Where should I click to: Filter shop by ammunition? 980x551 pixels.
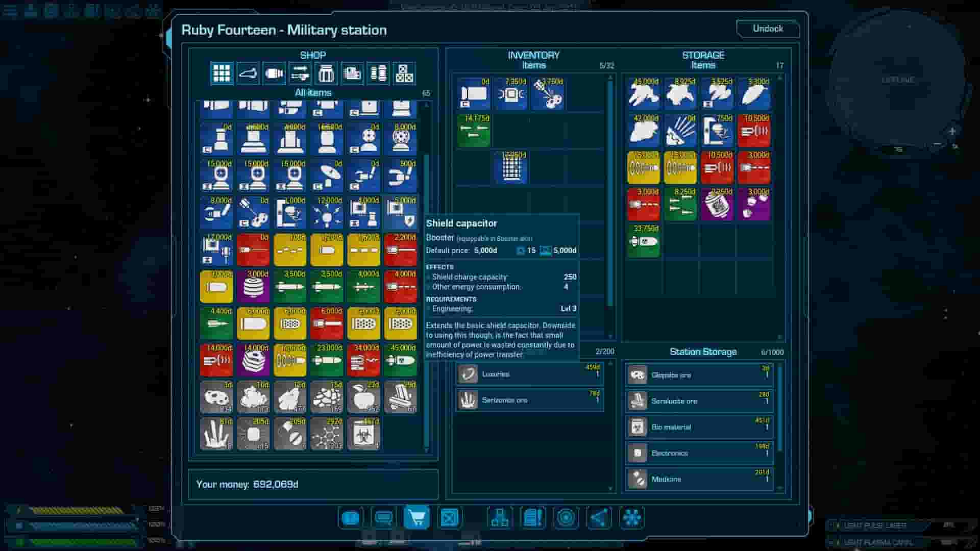click(x=379, y=74)
